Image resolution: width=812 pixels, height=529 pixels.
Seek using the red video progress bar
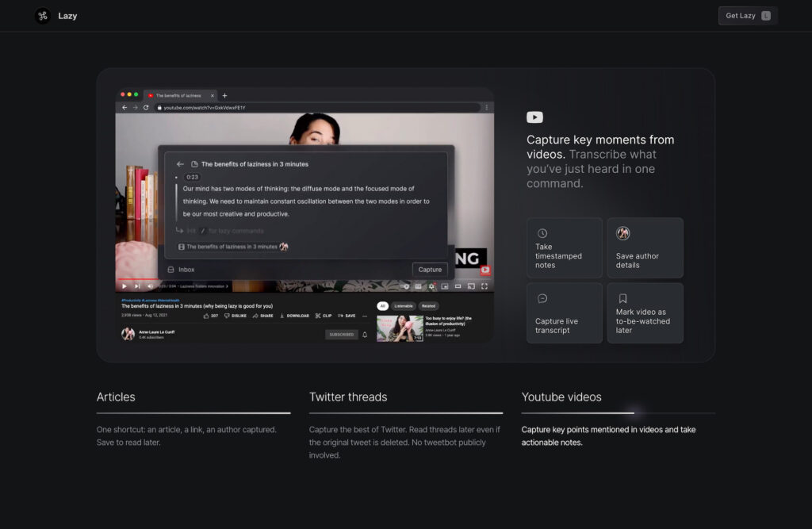pos(136,279)
